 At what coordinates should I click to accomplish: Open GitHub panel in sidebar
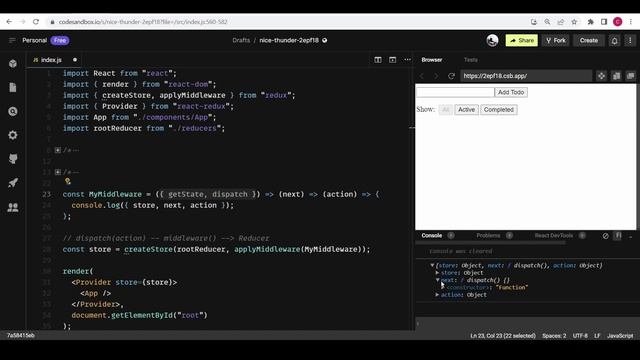(x=13, y=159)
